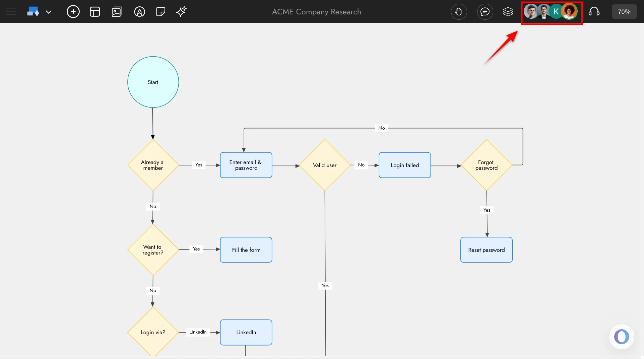
Task: Click the headphones audio icon
Action: [594, 11]
